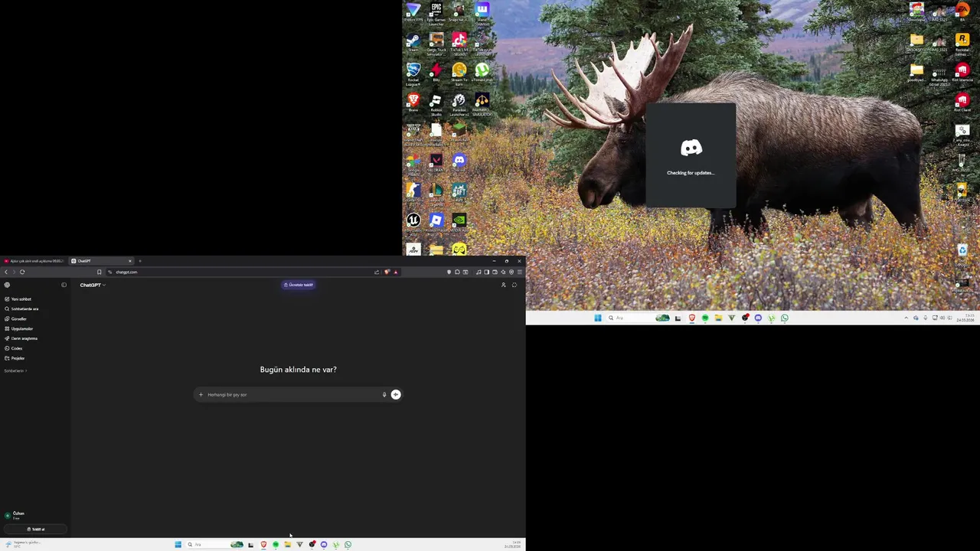Open the ChatGPT model dropdown
The height and width of the screenshot is (551, 980).
pyautogui.click(x=93, y=285)
